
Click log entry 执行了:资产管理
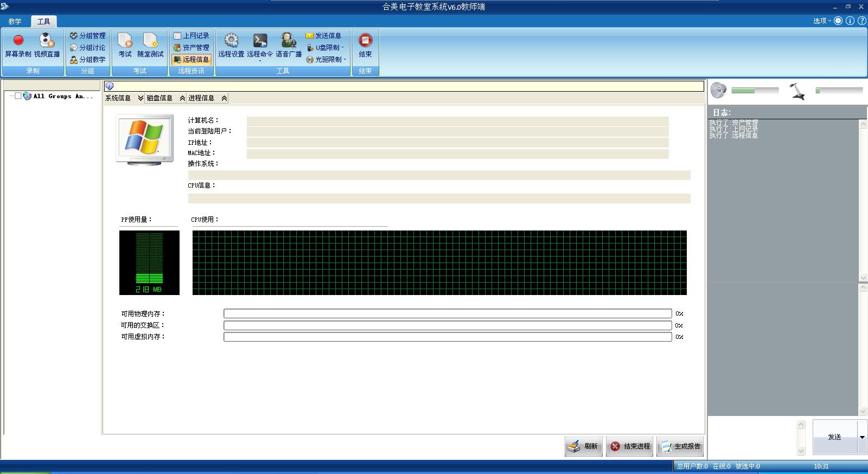pos(733,123)
